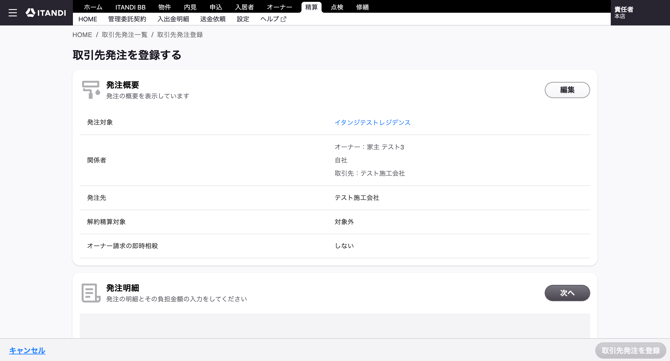Screen dimensions: 670x361
Task: Open the ヘルプ external link
Action: 273,19
